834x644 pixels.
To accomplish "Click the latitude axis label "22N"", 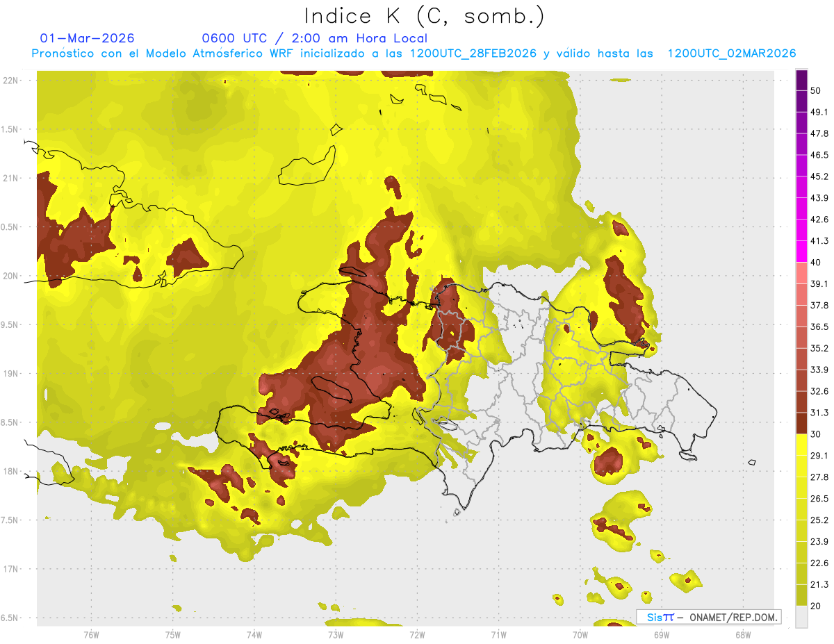I will pyautogui.click(x=10, y=80).
